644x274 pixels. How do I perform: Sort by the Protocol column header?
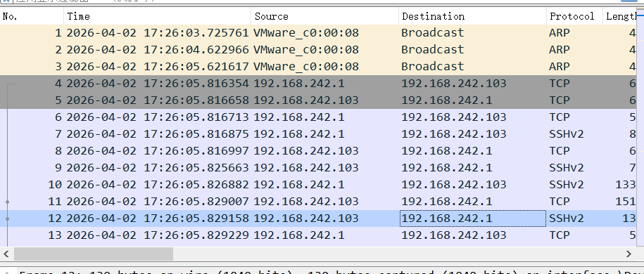[574, 16]
